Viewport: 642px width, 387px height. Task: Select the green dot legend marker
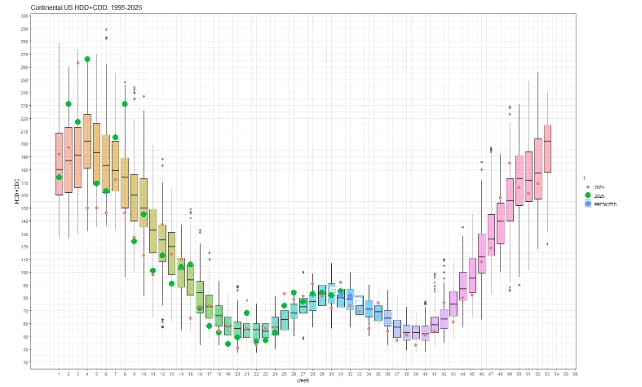[x=588, y=195]
